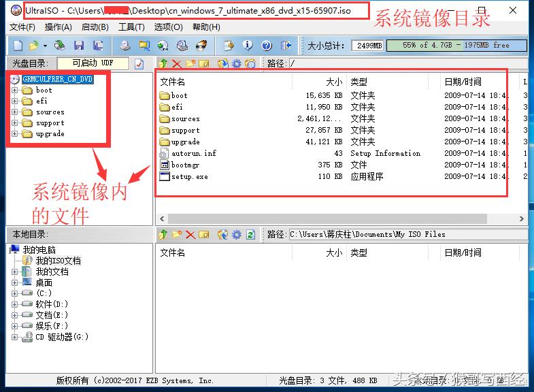Expand the (C:) drive node

click(14, 293)
